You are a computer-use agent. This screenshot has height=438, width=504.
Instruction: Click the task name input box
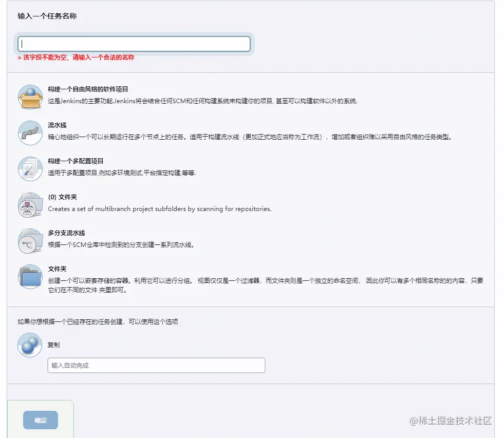[134, 44]
